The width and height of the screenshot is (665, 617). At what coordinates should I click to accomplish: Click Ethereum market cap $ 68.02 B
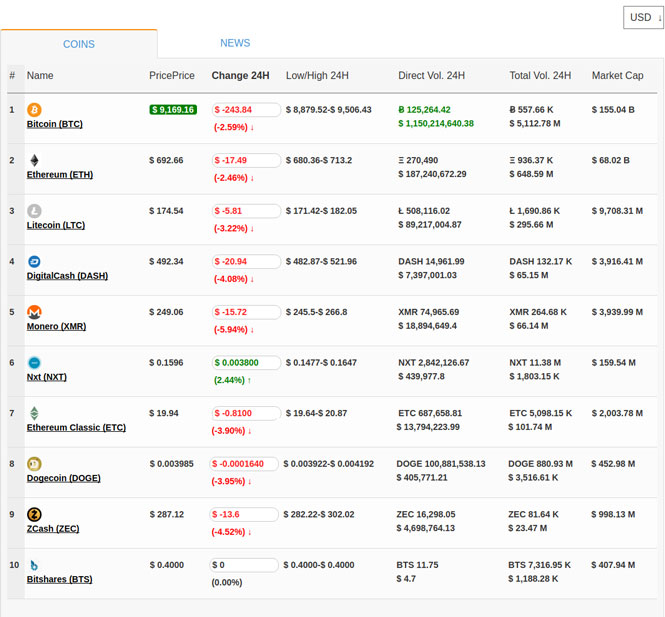pos(611,160)
